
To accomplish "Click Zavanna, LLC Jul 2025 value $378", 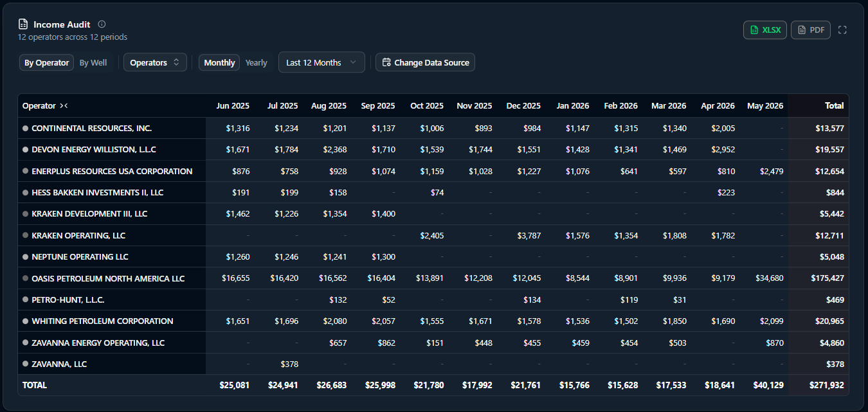I will (289, 364).
